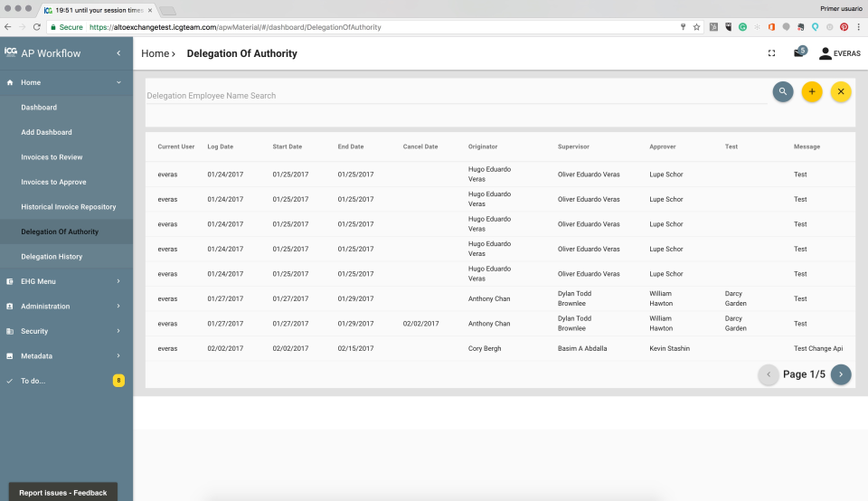868x501 pixels.
Task: Go to previous page of results
Action: point(768,374)
